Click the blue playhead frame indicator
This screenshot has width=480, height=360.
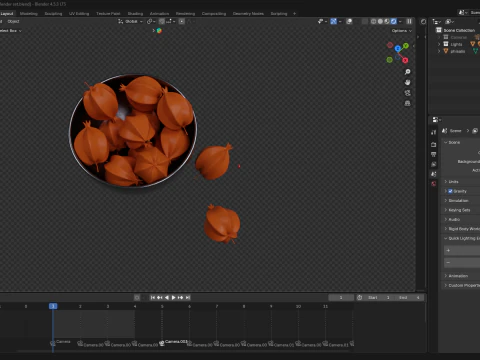[53, 306]
